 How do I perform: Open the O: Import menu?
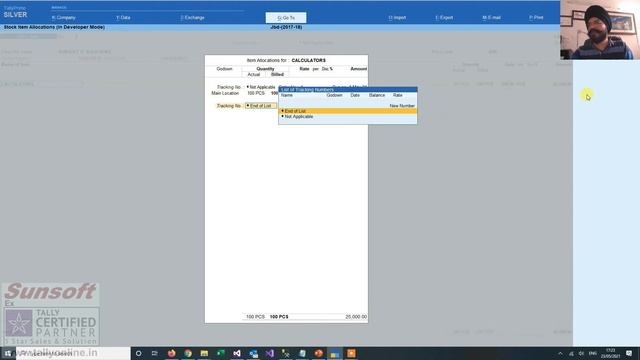click(397, 18)
